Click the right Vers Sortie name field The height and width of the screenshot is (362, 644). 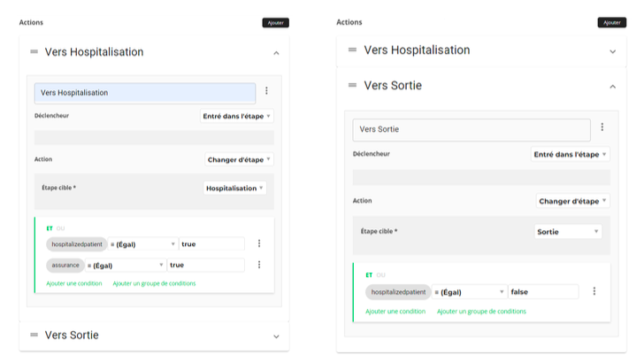(x=471, y=129)
